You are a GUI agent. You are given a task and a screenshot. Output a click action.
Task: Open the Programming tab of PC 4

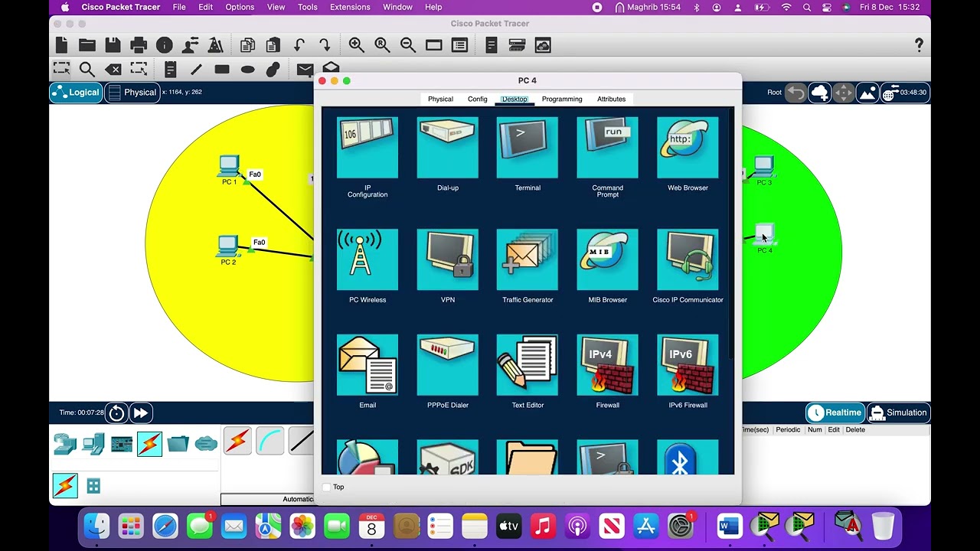562,99
